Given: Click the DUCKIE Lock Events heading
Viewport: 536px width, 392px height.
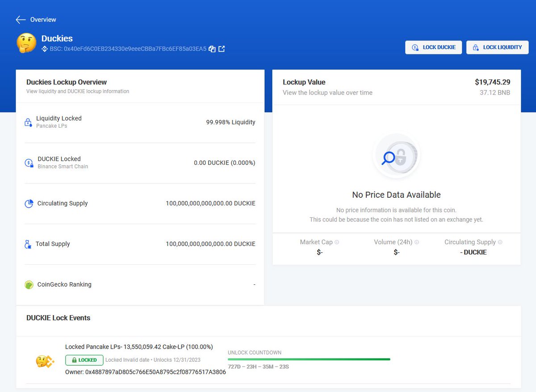Looking at the screenshot, I should (x=59, y=318).
